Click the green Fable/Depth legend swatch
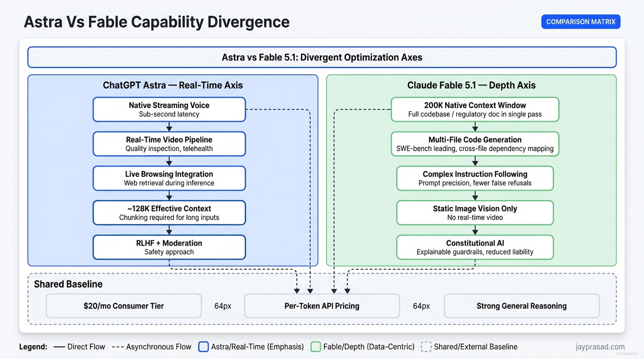The height and width of the screenshot is (359, 644). pos(316,347)
